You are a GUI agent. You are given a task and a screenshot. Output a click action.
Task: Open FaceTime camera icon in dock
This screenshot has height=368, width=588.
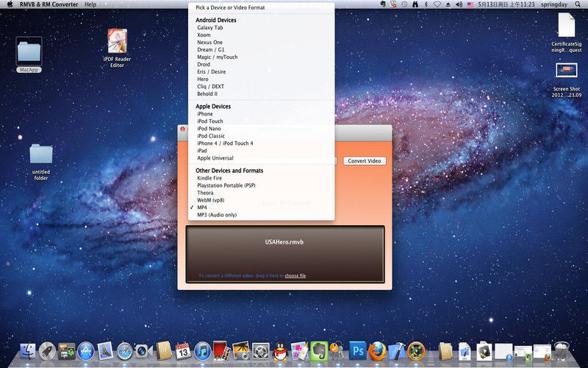coord(144,352)
